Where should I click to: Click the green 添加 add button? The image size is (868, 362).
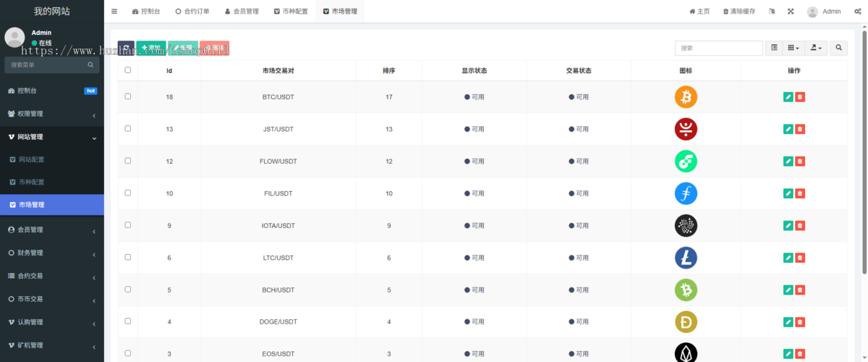tap(151, 49)
